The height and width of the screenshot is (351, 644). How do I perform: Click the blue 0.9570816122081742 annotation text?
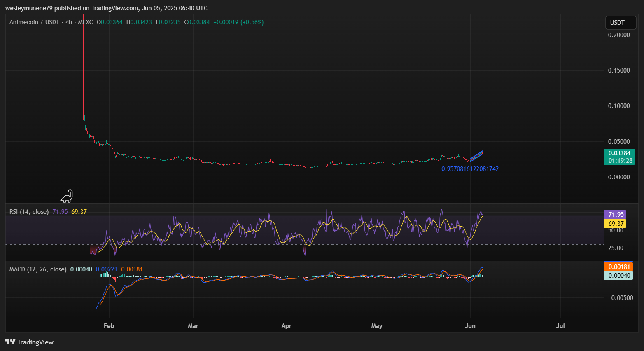[470, 169]
